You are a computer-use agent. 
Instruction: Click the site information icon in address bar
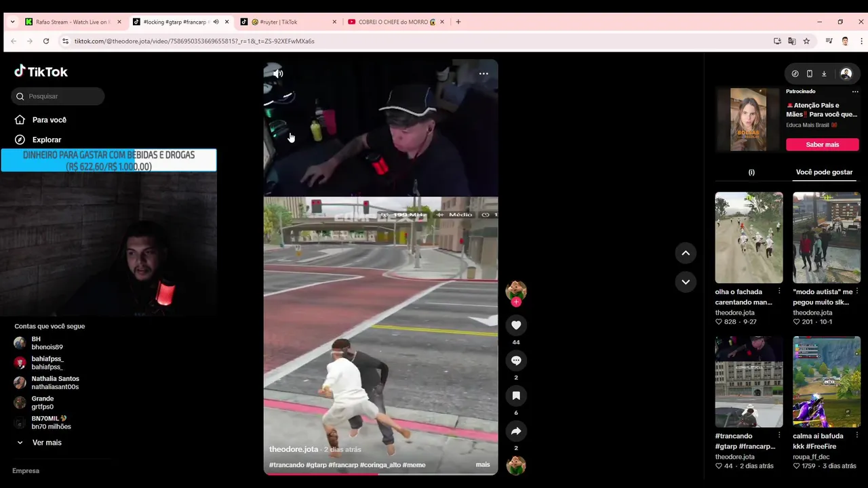click(x=65, y=41)
